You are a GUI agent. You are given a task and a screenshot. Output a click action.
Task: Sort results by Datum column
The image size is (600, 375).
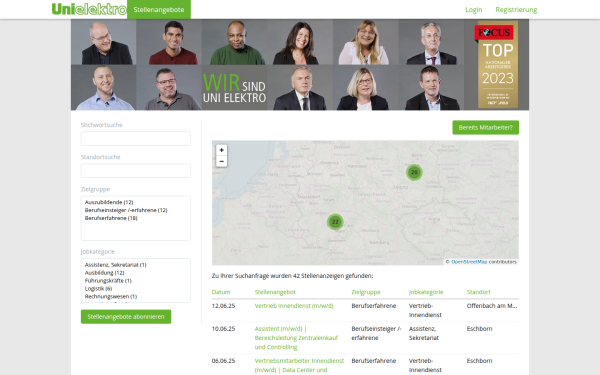[221, 292]
